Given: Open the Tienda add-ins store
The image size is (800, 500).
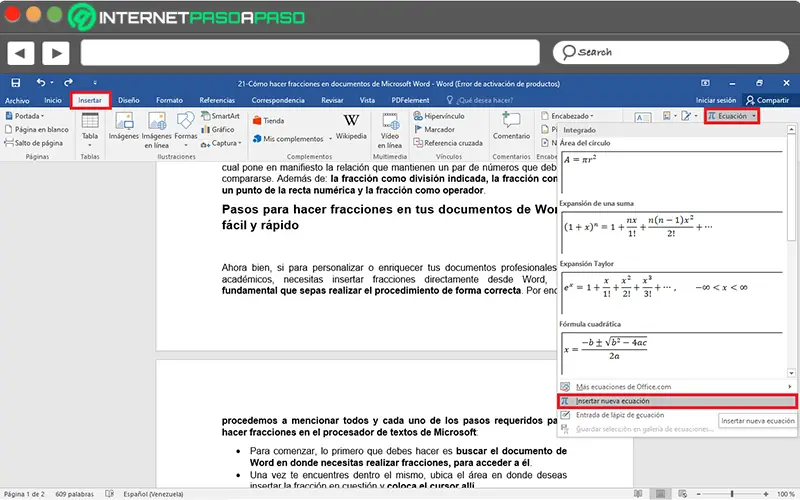Looking at the screenshot, I should click(267, 120).
